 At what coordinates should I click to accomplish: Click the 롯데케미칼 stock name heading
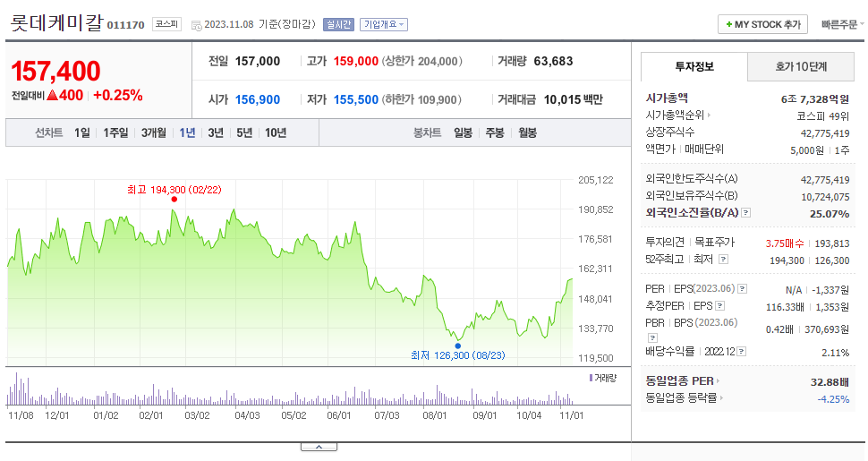tap(57, 23)
